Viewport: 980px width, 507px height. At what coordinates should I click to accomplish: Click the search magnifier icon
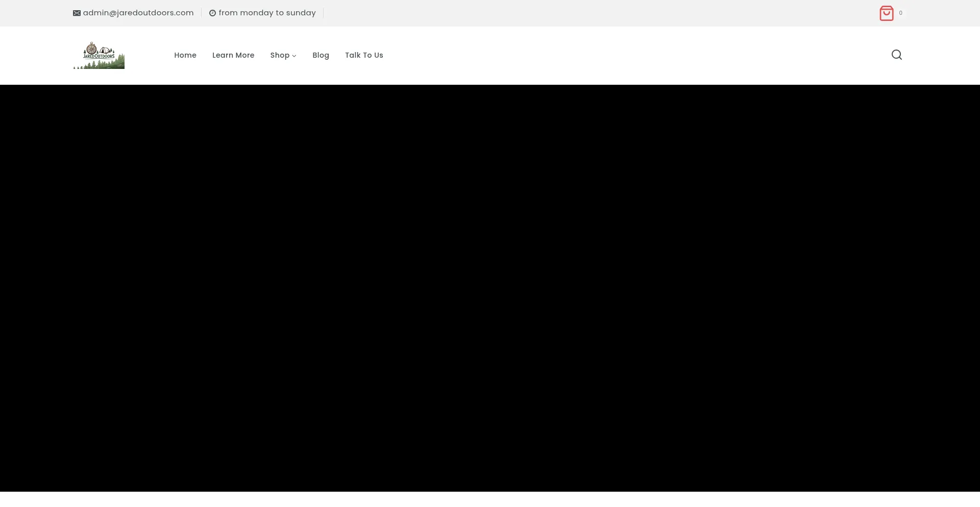(x=896, y=55)
